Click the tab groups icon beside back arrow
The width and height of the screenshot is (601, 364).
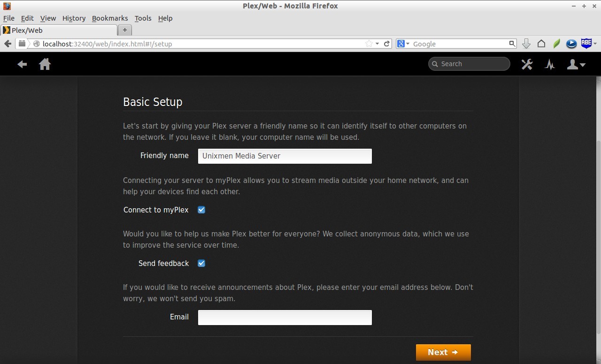[22, 44]
